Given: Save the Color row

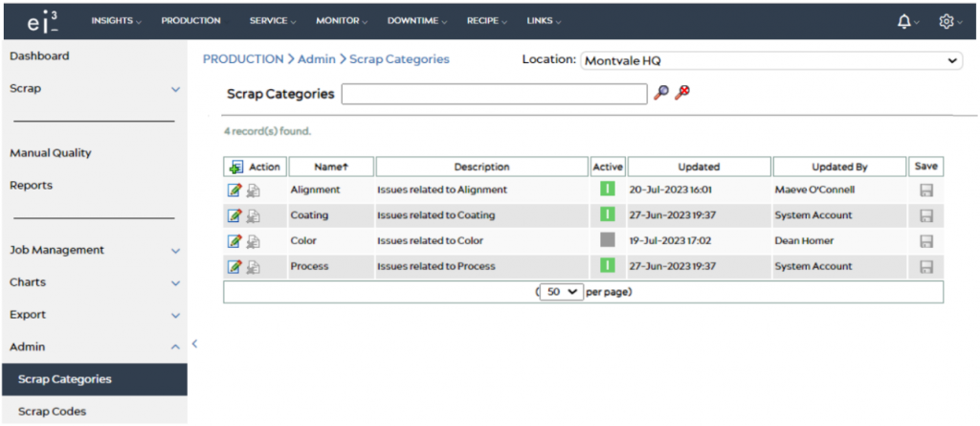Looking at the screenshot, I should [926, 241].
